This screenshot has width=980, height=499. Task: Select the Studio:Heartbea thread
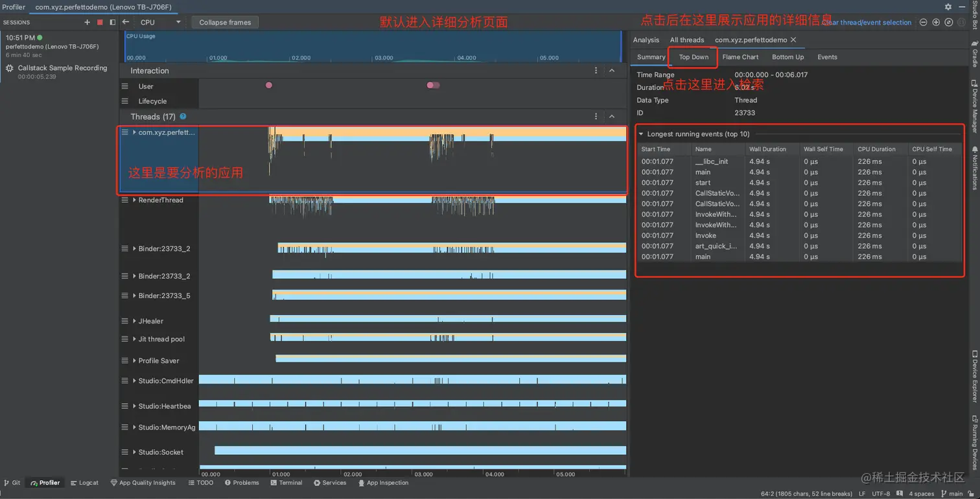coord(165,406)
